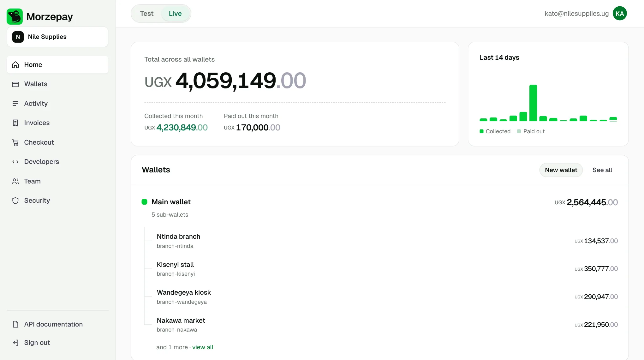
Task: Open the Wandegeya kiosk sub-wallet
Action: click(x=387, y=297)
